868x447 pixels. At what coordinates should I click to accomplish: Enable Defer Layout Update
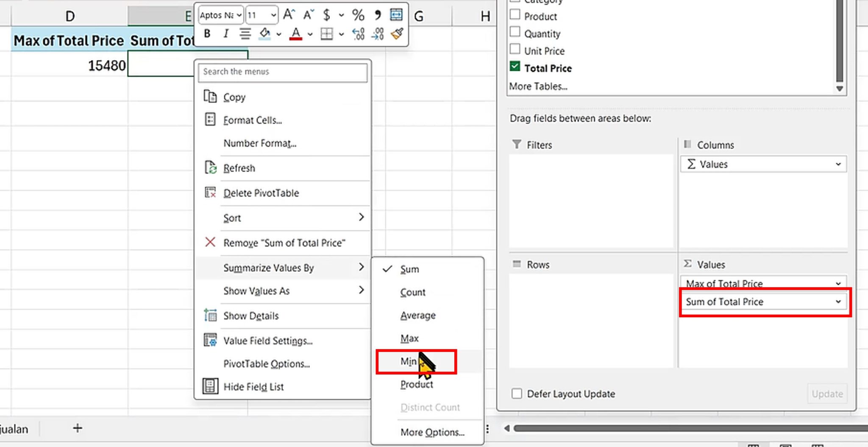pos(517,394)
